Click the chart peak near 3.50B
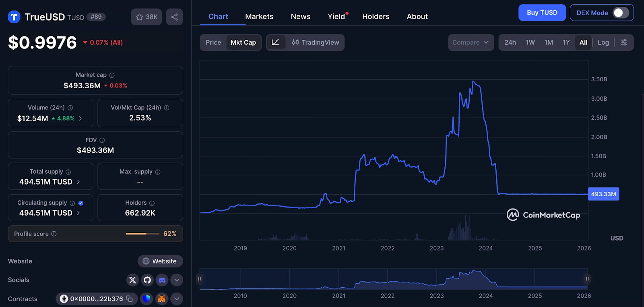This screenshot has height=307, width=644. tap(473, 82)
